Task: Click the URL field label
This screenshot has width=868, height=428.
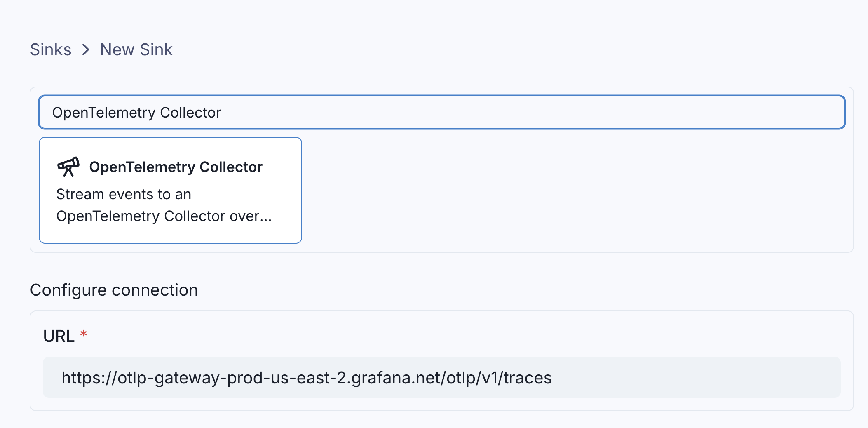Action: coord(59,336)
